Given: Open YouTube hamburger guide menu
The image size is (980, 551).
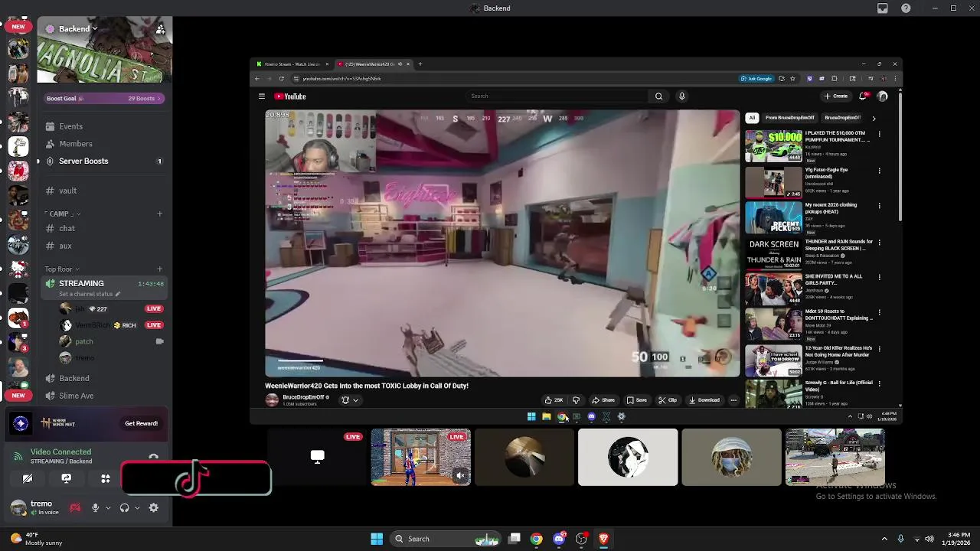Looking at the screenshot, I should coord(261,96).
